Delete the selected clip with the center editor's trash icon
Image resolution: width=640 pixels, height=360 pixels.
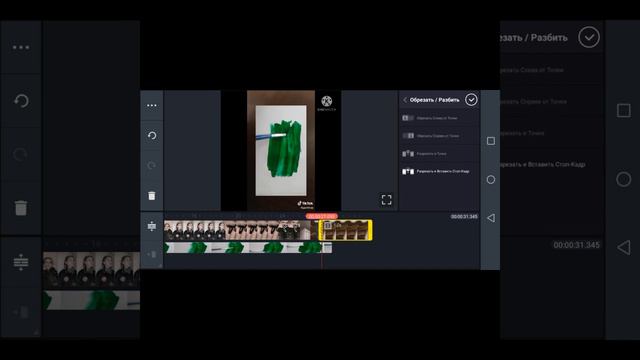(152, 196)
